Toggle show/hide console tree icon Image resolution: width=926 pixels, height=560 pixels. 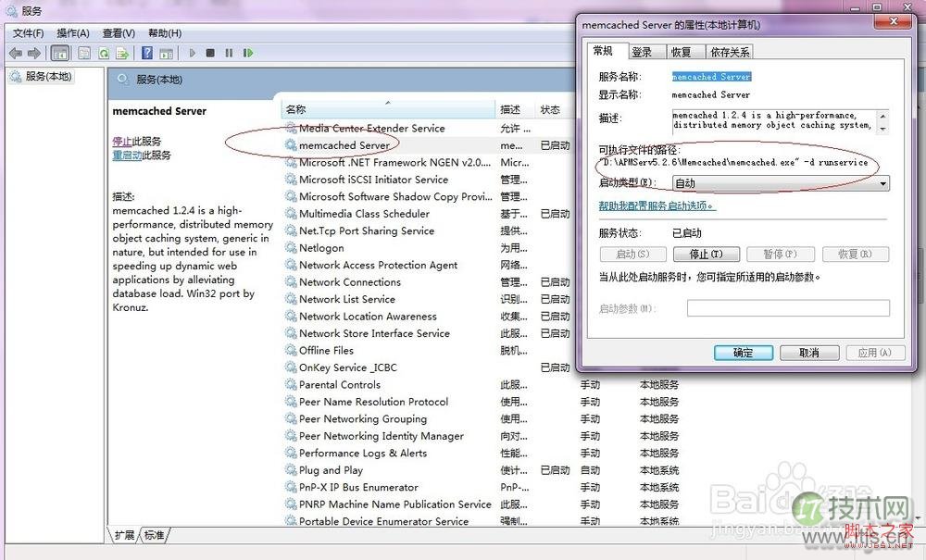[58, 53]
